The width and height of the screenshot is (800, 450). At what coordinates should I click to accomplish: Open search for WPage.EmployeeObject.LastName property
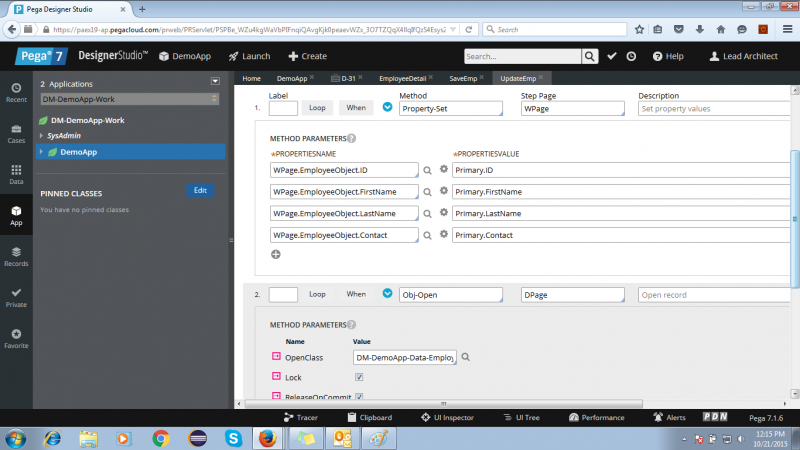point(428,214)
